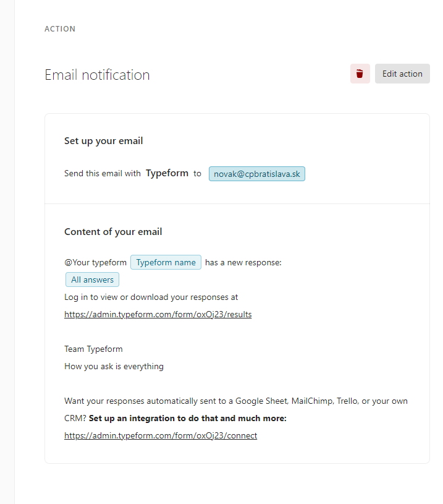Click the ACTION section label
This screenshot has width=443, height=504.
click(60, 29)
